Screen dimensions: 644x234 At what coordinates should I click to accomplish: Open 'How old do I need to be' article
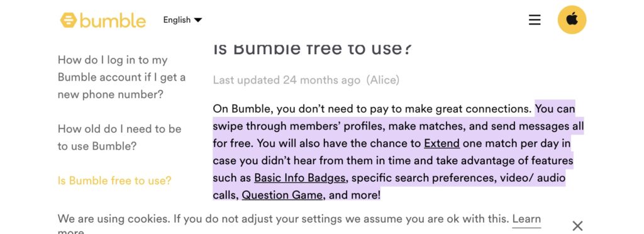119,138
